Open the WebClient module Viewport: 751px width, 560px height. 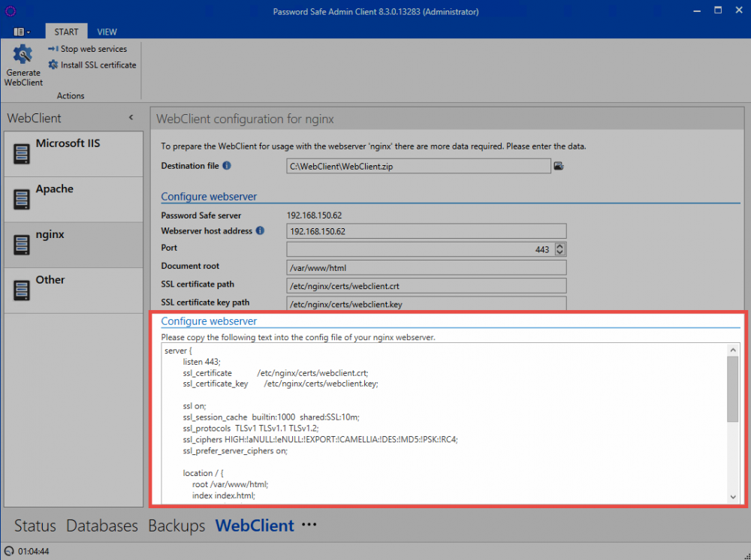point(255,525)
